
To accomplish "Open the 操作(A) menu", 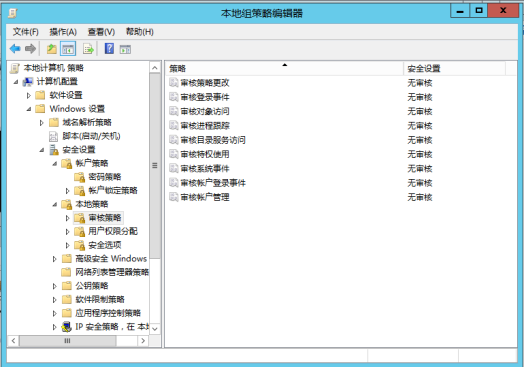I will [x=63, y=32].
